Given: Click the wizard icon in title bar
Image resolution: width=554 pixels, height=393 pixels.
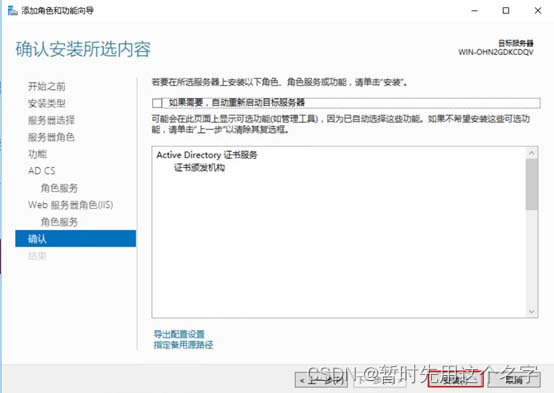Looking at the screenshot, I should tap(12, 11).
